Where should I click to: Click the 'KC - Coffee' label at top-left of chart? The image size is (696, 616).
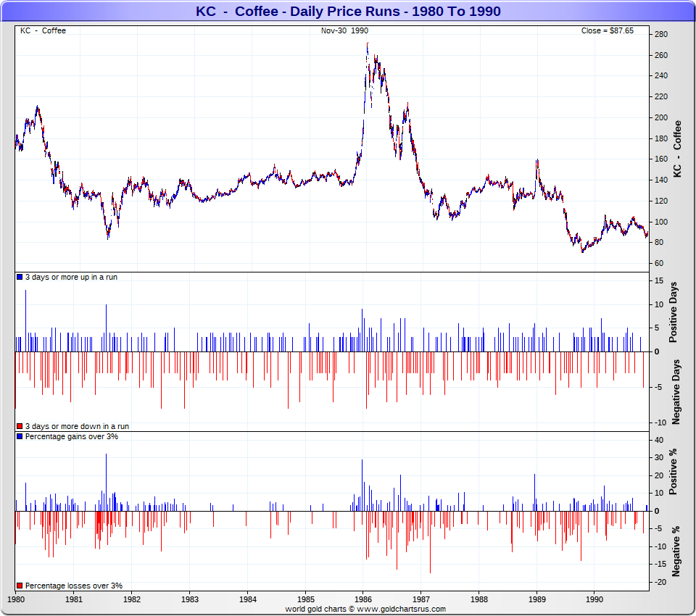pos(43,30)
